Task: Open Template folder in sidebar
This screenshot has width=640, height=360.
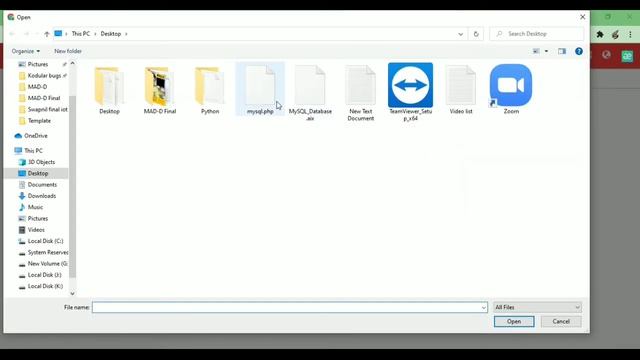Action: 39,121
